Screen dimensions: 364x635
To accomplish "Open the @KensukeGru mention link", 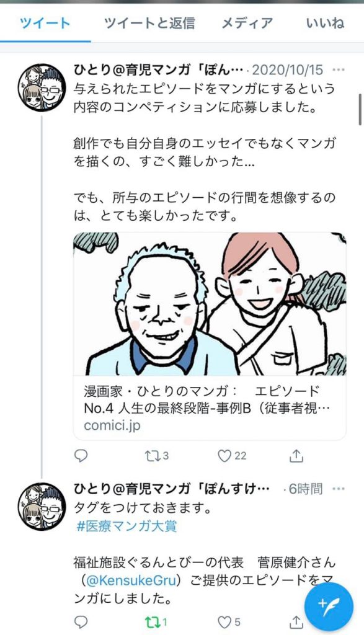I will coord(131,580).
